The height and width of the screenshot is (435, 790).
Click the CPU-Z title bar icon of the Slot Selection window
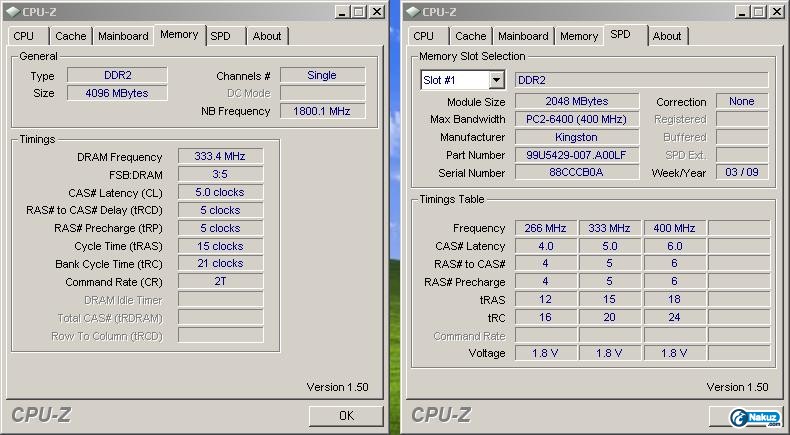point(411,11)
